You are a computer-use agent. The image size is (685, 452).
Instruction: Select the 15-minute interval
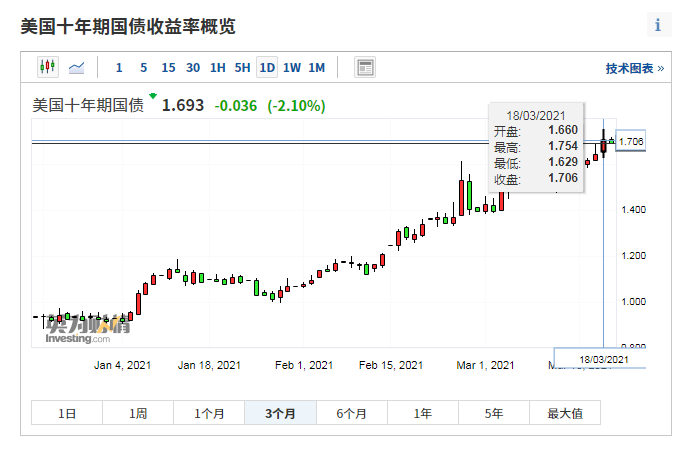coord(168,68)
